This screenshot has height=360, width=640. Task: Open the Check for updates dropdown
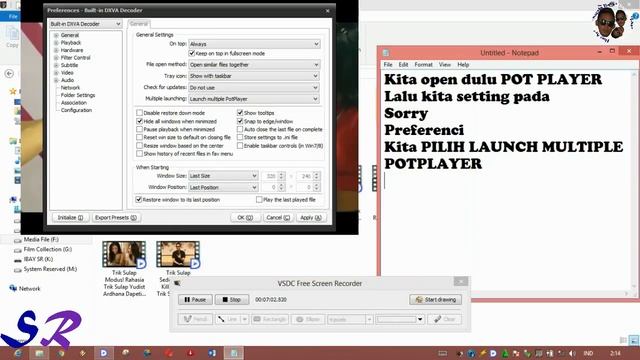(254, 87)
